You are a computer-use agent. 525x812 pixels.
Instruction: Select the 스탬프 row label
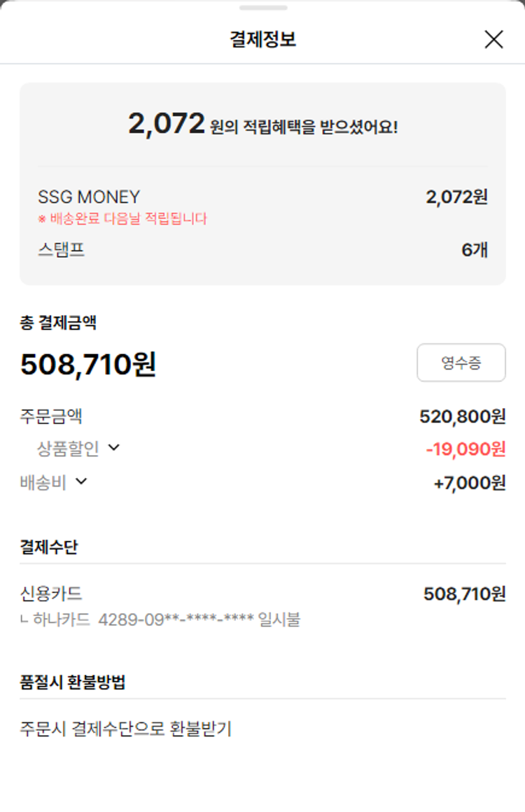[x=62, y=250]
